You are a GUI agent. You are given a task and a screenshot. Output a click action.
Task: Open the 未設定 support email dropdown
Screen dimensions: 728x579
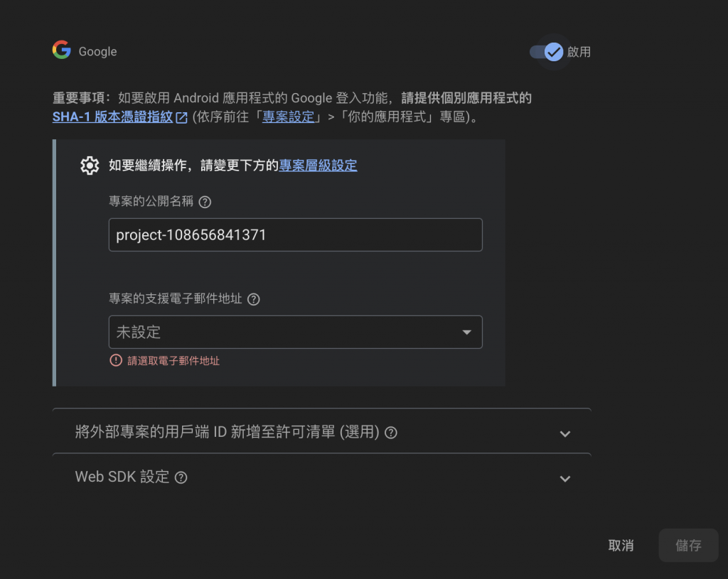coord(295,332)
